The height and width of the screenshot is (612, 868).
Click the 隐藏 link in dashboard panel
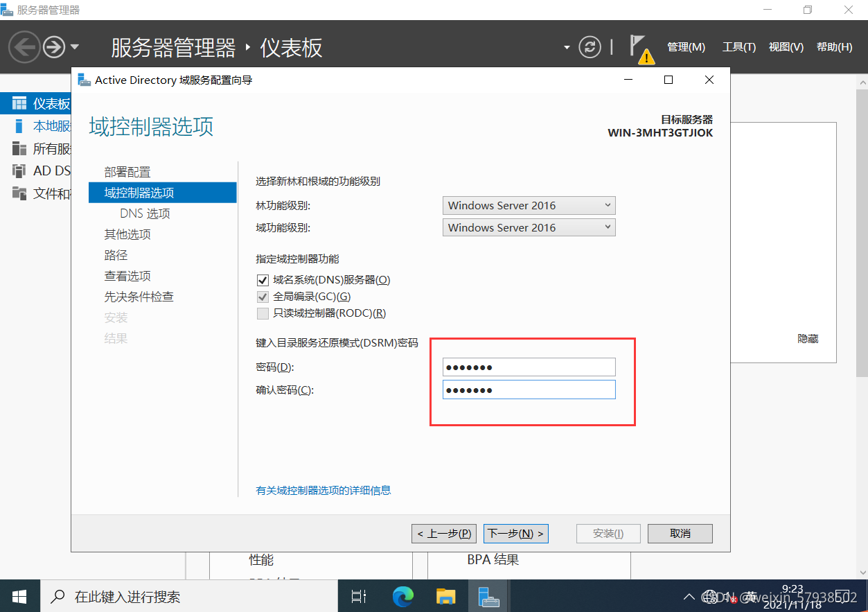click(808, 339)
